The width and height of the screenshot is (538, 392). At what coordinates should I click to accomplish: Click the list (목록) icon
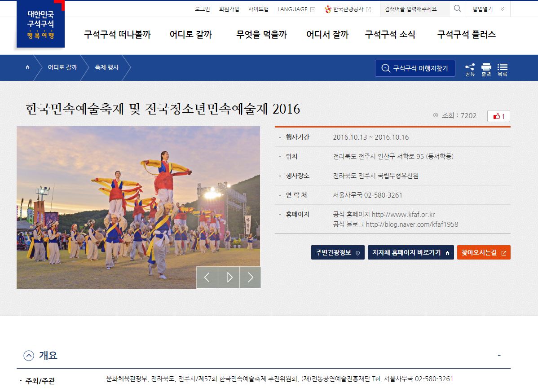(503, 70)
